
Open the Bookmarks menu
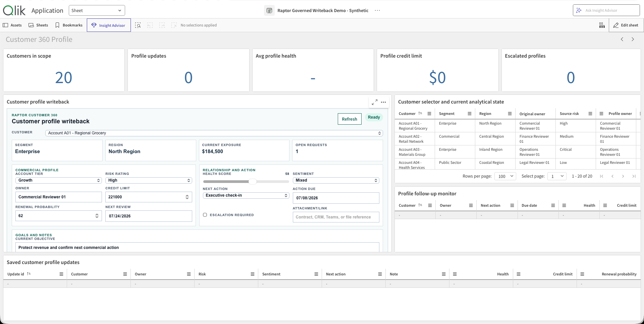tap(69, 25)
